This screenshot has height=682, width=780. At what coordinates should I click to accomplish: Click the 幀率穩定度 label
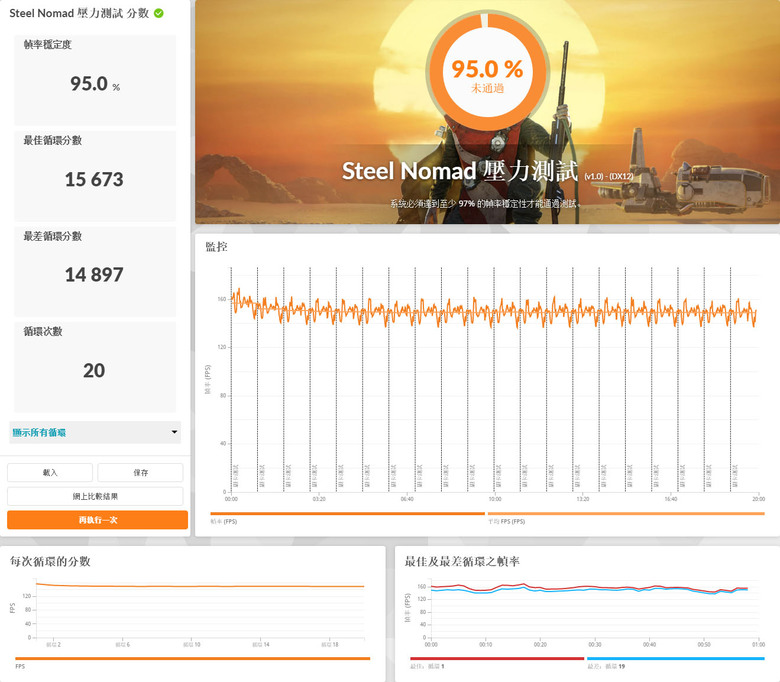point(48,45)
